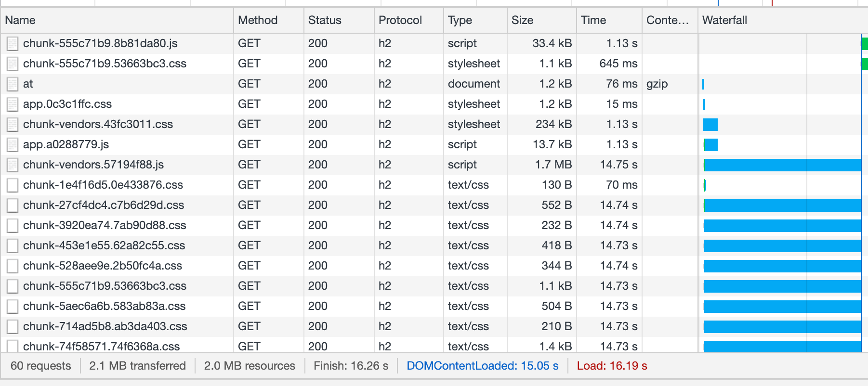Screen dimensions: 868x386
Task: Sort by the Content-Encoding column header
Action: click(x=670, y=20)
